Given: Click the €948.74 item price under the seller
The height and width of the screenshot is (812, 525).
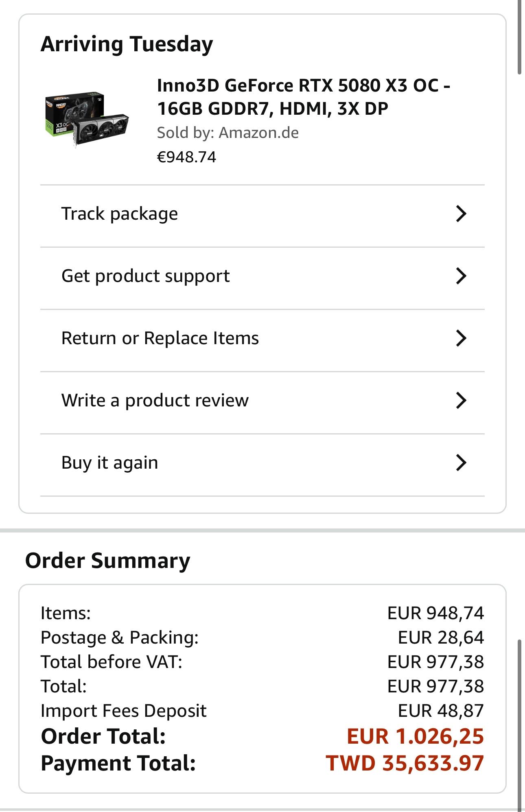Looking at the screenshot, I should (x=186, y=157).
